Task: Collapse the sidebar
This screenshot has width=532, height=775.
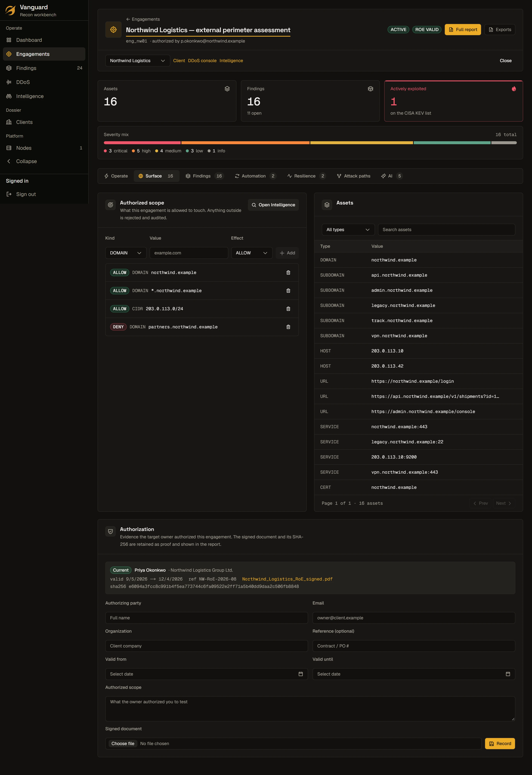Action: click(44, 161)
